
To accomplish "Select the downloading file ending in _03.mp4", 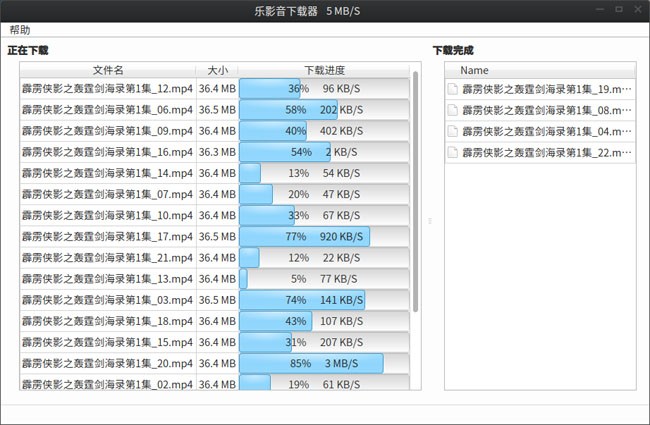I will 107,300.
